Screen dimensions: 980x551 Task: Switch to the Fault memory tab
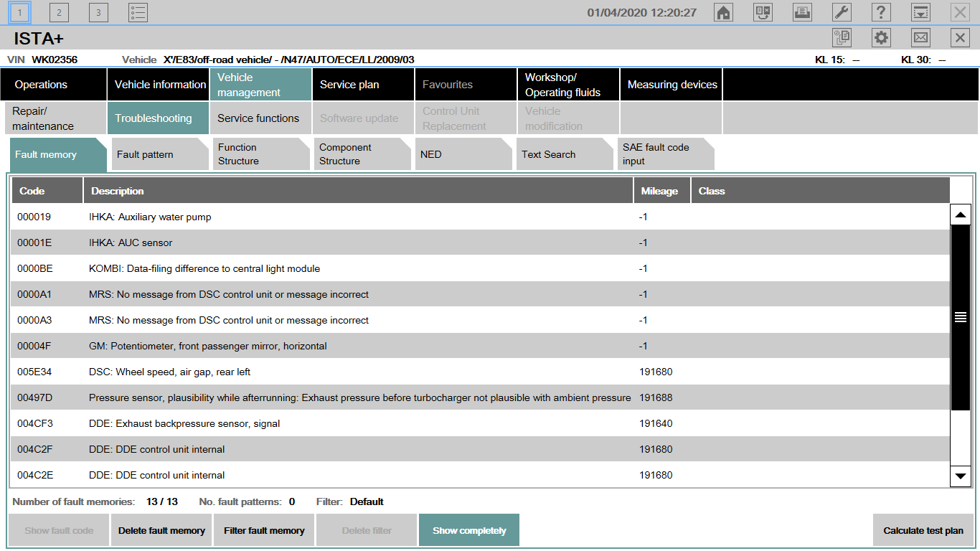click(57, 154)
